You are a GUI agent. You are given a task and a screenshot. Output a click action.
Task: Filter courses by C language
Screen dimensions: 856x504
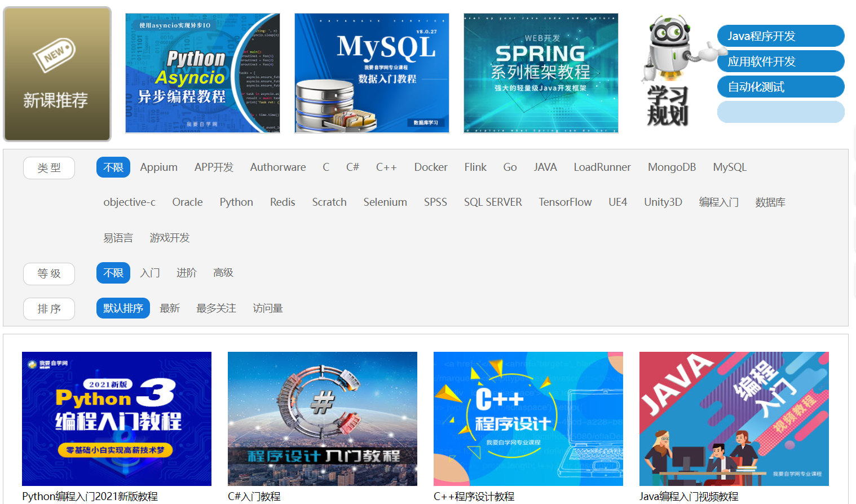coord(326,167)
